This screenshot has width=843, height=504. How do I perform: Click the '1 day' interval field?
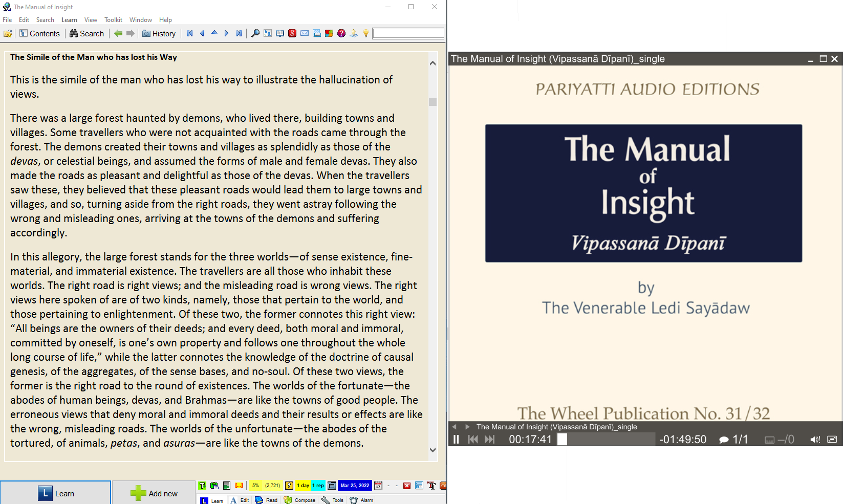(303, 486)
